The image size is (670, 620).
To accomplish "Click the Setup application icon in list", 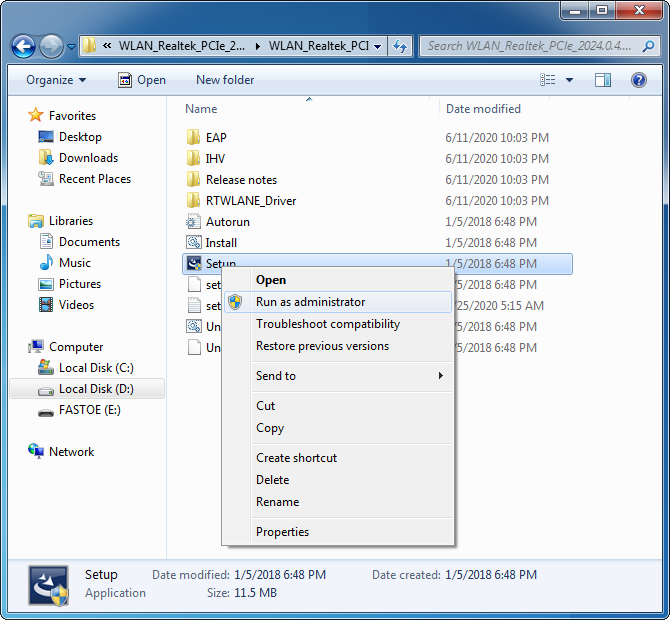I will (x=194, y=264).
